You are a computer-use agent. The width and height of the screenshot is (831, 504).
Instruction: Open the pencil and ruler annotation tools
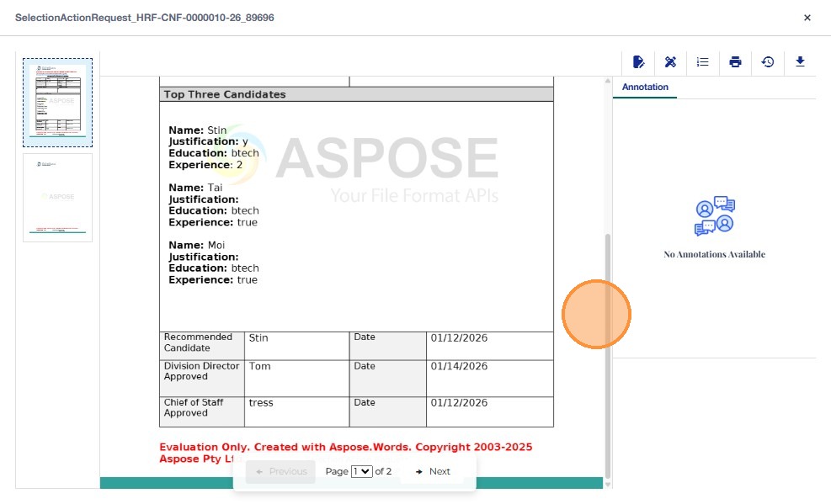670,61
